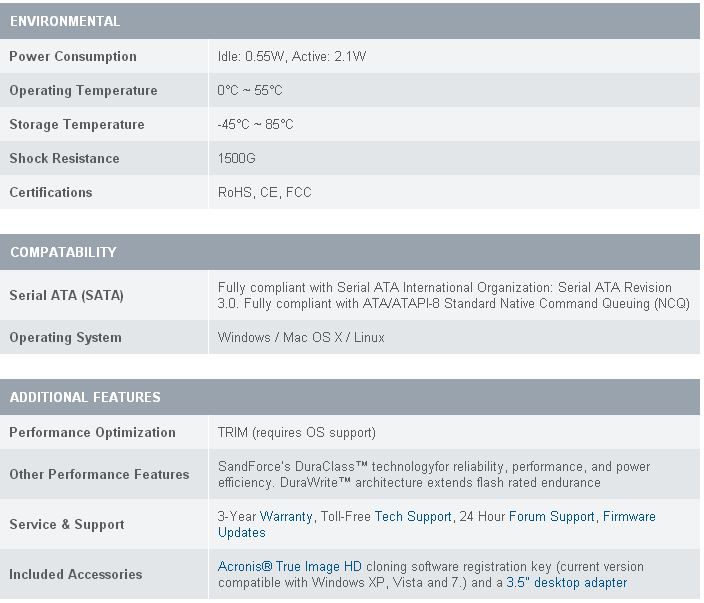Click the Other Performance Features label
704x603 pixels.
click(x=99, y=475)
